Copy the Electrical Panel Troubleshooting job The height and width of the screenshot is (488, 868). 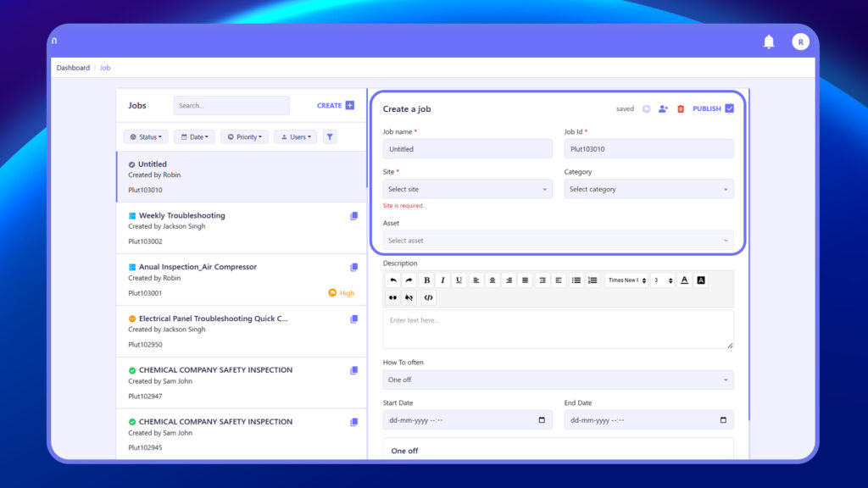click(353, 319)
